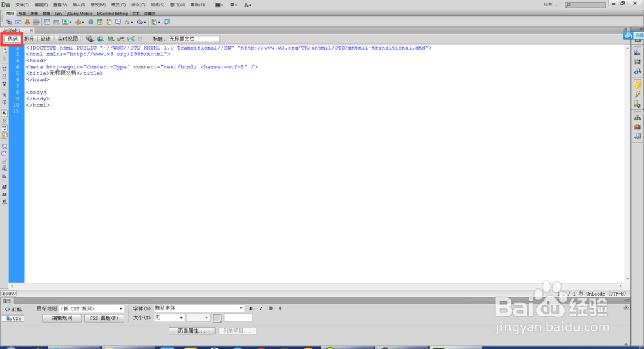
Task: Open the Media dropdown in the Insert bar
Action: click(79, 22)
